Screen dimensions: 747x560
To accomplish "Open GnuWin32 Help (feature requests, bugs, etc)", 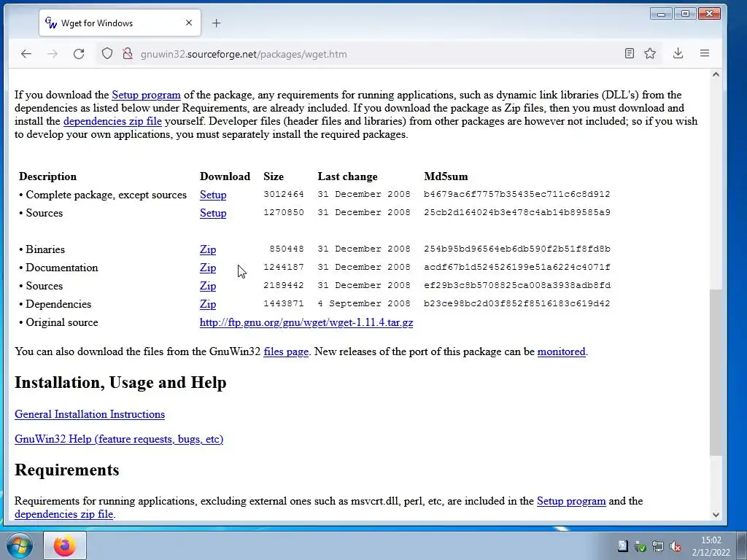I will click(119, 439).
